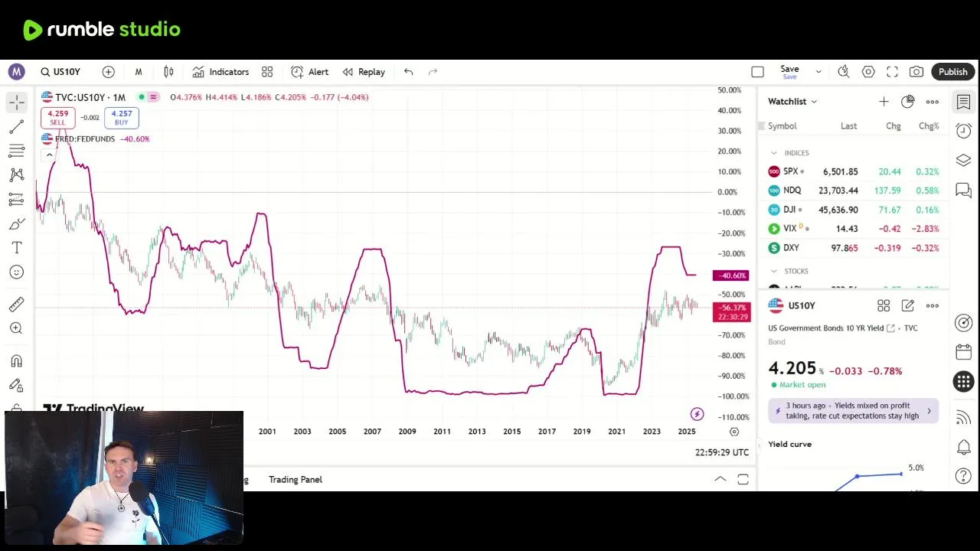Open the calendar panel
Screen dimensions: 980x551
coord(964,352)
